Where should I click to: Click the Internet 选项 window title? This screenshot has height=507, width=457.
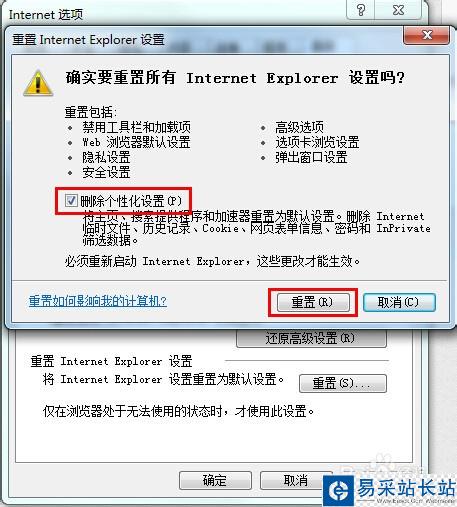pyautogui.click(x=46, y=15)
